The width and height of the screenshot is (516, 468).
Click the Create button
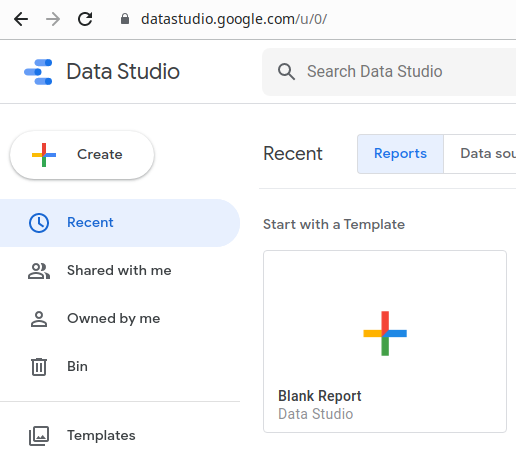(82, 155)
